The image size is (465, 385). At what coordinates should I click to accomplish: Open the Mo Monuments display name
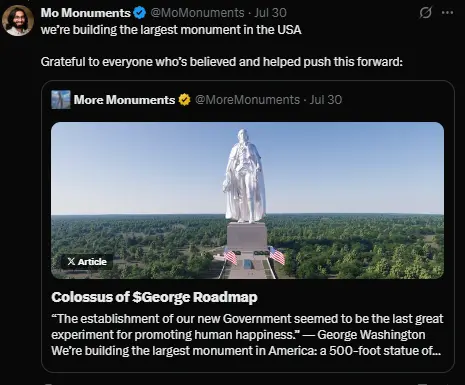[86, 13]
